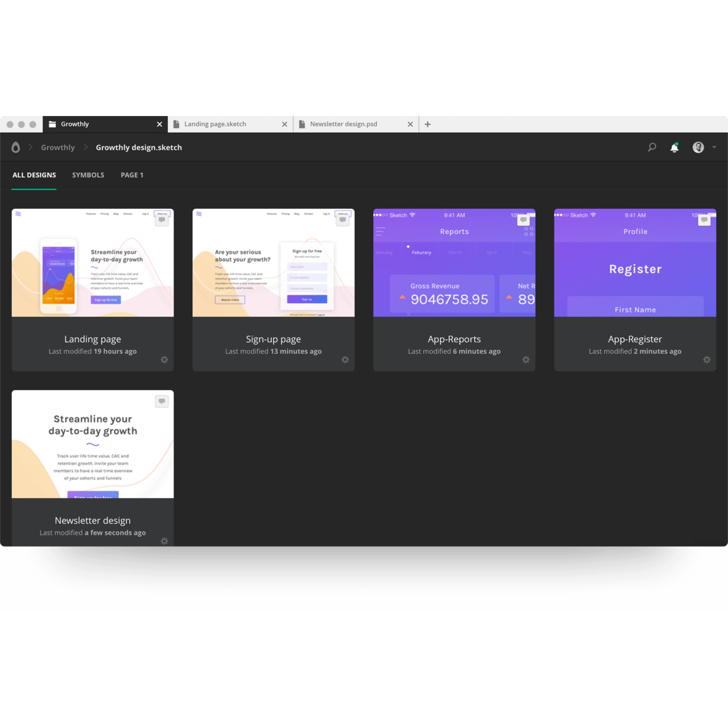
Task: Open search with the magnifier icon
Action: (x=652, y=147)
